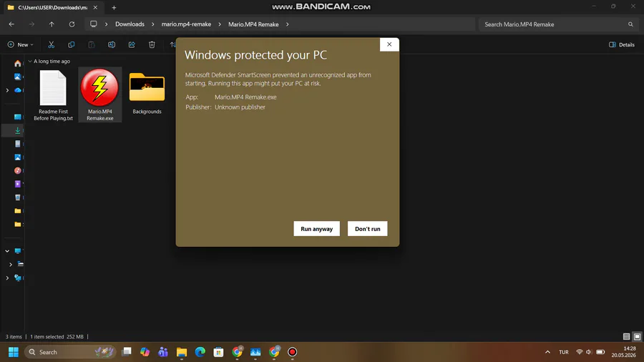Go up one folder with Up arrow
644x362 pixels.
[x=52, y=24]
